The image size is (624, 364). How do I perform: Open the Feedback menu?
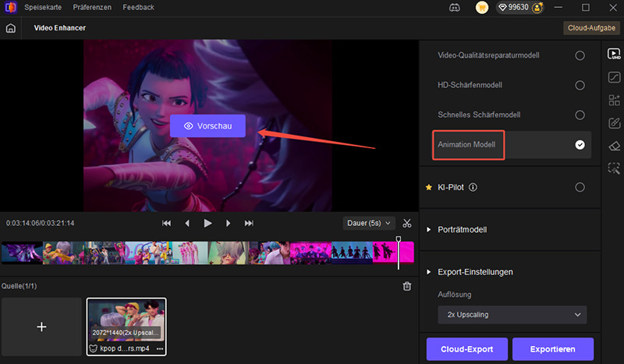click(x=139, y=7)
